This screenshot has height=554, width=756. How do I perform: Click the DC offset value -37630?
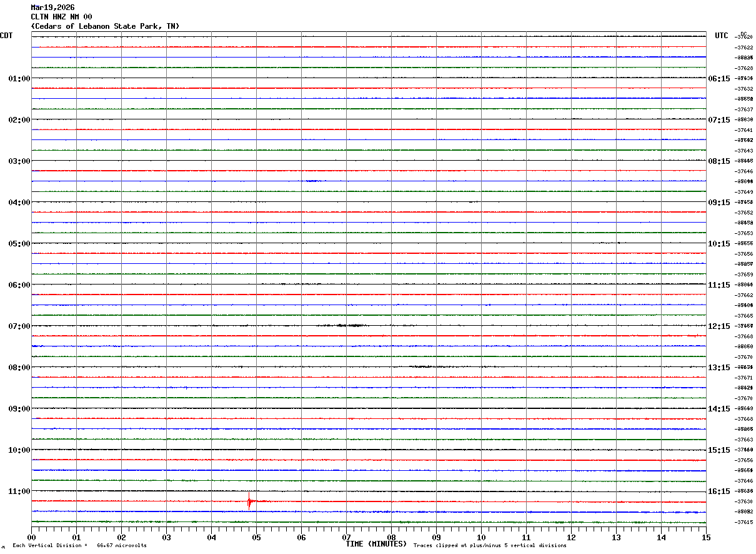(x=744, y=501)
